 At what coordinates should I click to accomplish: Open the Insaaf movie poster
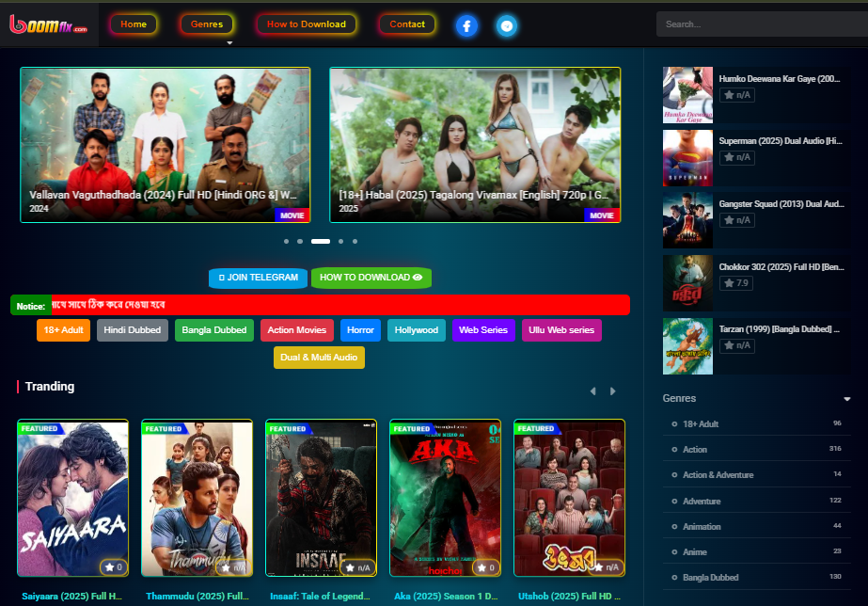point(321,498)
